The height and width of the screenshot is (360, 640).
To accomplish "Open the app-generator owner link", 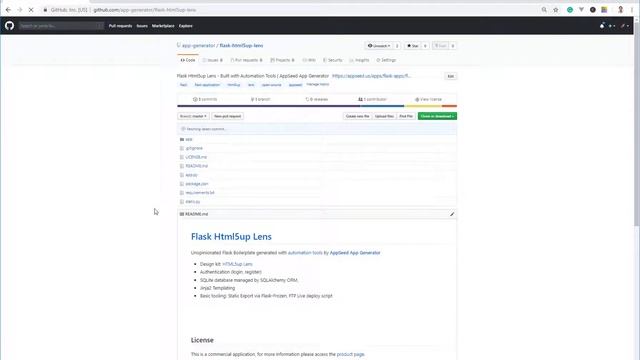I will coord(198,46).
